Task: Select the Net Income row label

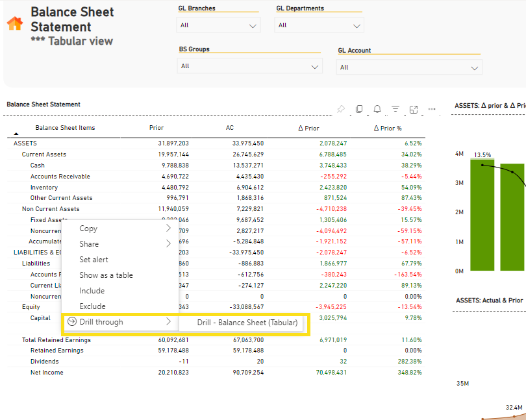Action: (47, 373)
